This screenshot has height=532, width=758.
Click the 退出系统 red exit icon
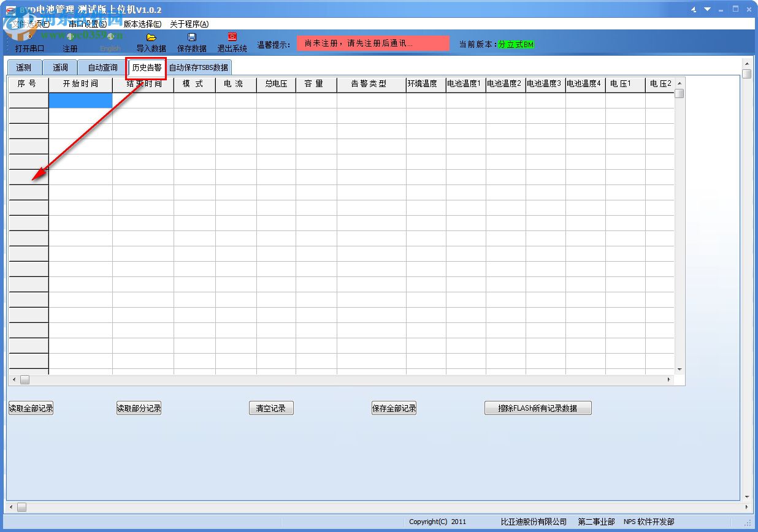(x=232, y=37)
